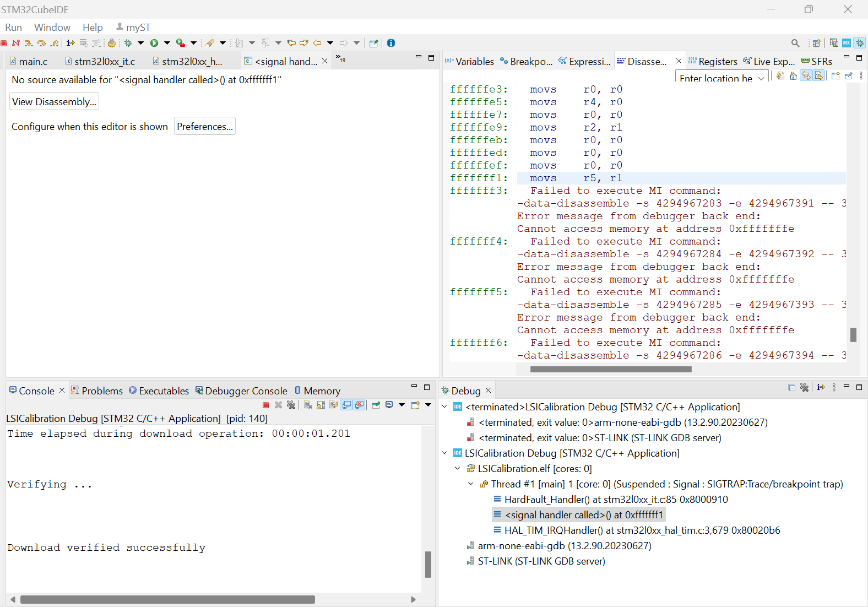This screenshot has height=607, width=868.
Task: Click the Preferences button
Action: coord(205,127)
